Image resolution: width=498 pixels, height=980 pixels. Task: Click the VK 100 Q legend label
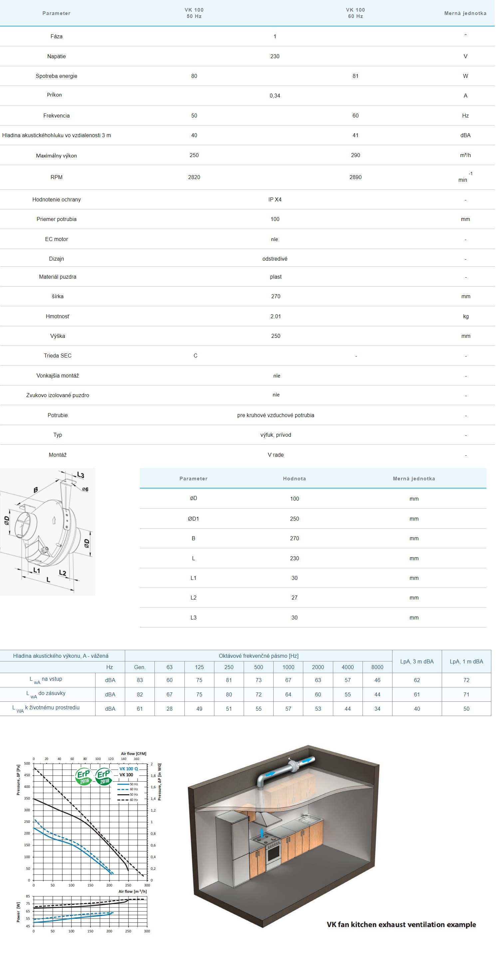pyautogui.click(x=128, y=769)
